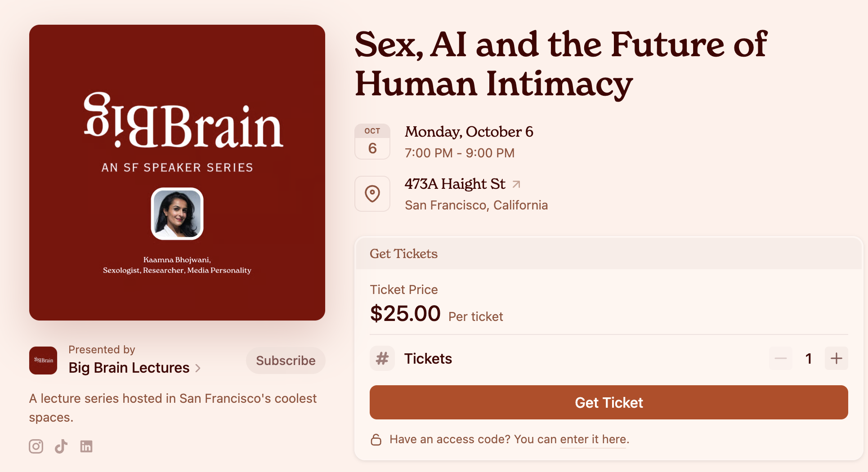This screenshot has height=472, width=868.
Task: Increase ticket quantity with plus button
Action: pos(836,359)
